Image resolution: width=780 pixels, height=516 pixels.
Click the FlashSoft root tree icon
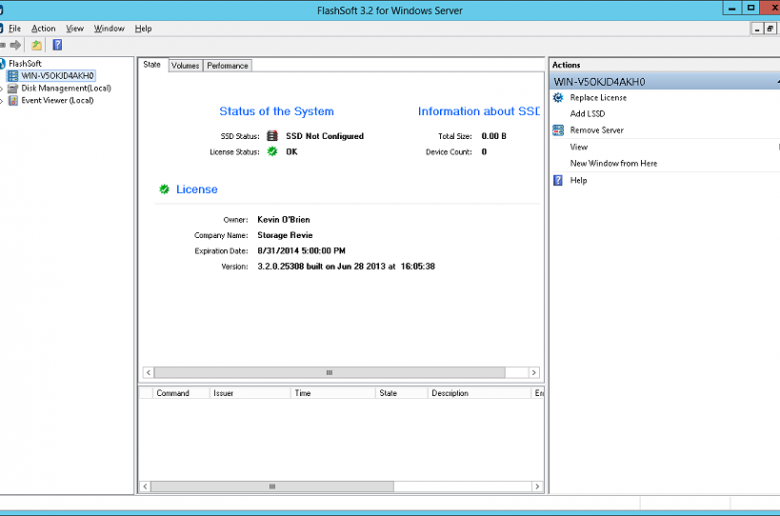coord(2,64)
